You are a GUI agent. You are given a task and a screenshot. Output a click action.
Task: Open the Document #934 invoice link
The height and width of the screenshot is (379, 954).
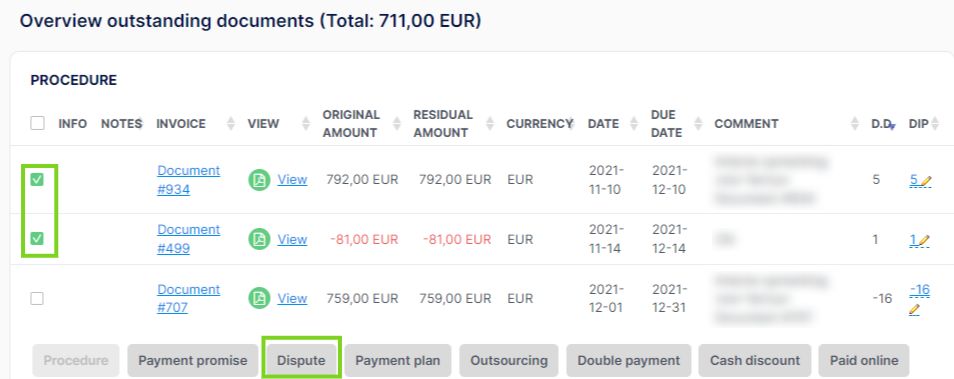[189, 180]
